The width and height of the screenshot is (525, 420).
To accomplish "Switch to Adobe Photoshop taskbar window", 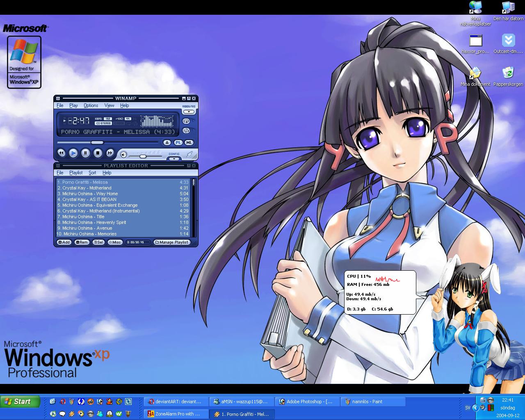I will (x=307, y=402).
